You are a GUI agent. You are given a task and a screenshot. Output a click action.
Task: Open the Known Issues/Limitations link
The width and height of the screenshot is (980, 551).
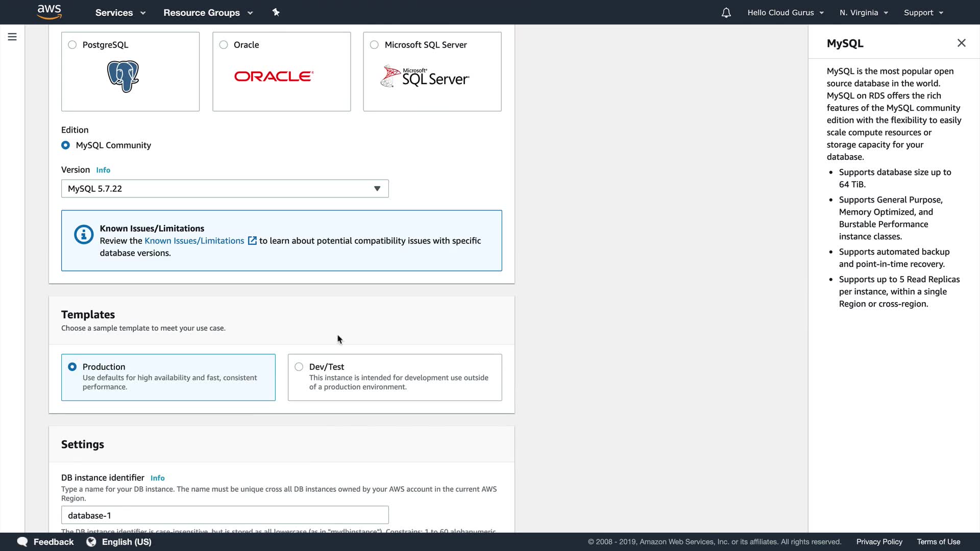pyautogui.click(x=194, y=241)
